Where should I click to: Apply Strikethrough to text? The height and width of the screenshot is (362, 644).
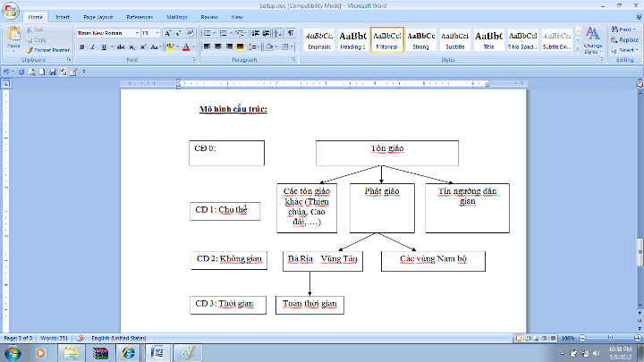tap(122, 46)
